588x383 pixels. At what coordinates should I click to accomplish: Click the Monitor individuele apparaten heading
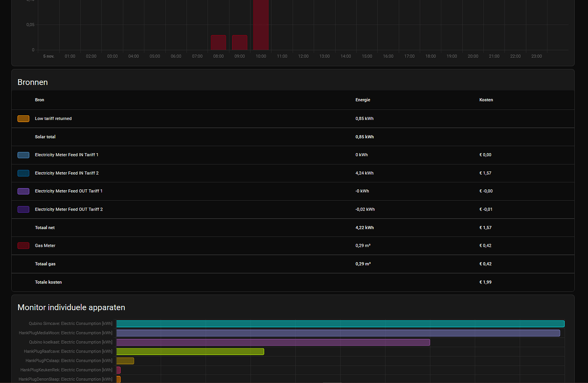coord(71,307)
